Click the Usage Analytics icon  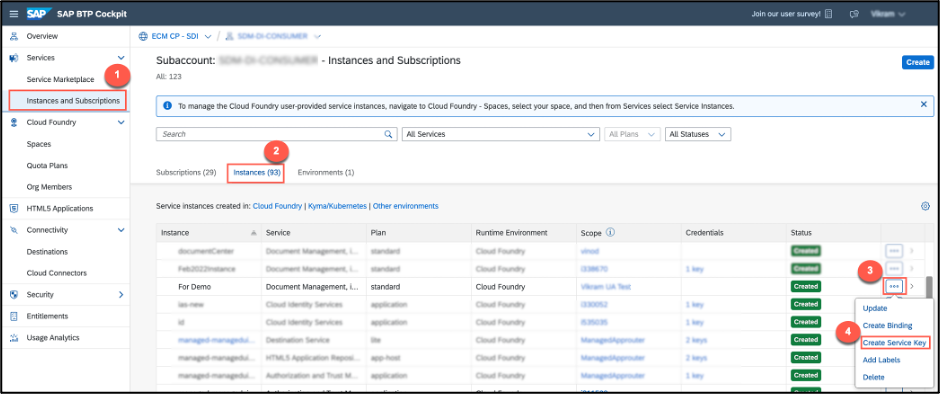[14, 338]
